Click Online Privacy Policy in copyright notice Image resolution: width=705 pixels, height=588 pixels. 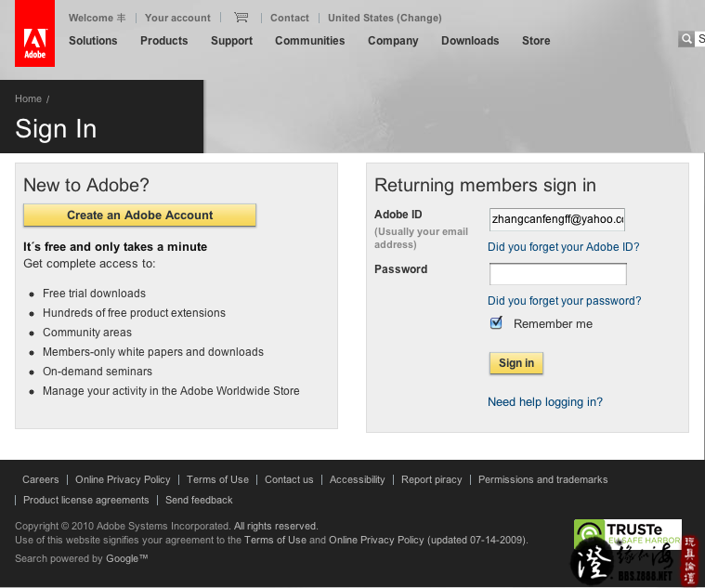(376, 540)
